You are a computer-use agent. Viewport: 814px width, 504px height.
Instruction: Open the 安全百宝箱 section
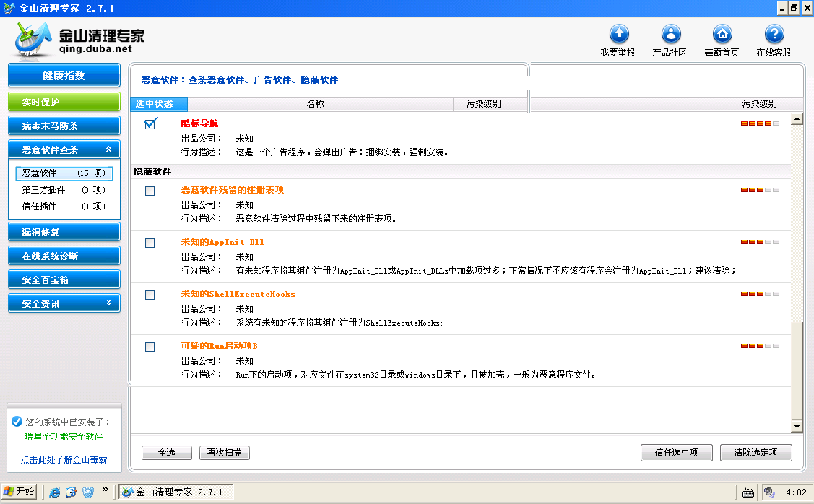point(64,279)
